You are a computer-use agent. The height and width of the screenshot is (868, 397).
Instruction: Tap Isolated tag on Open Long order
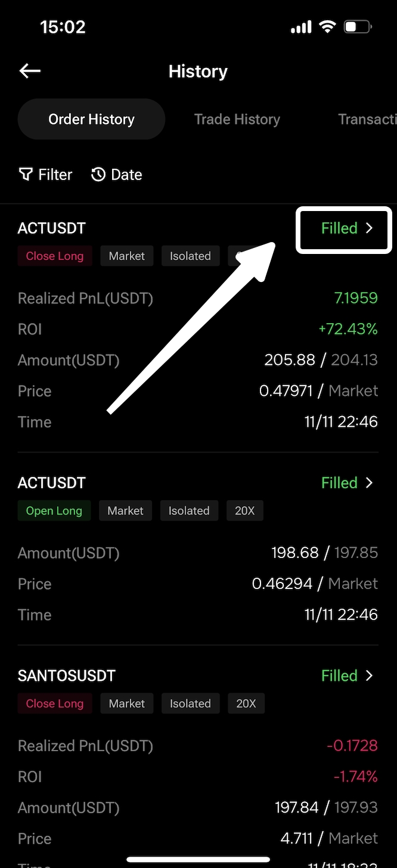189,510
